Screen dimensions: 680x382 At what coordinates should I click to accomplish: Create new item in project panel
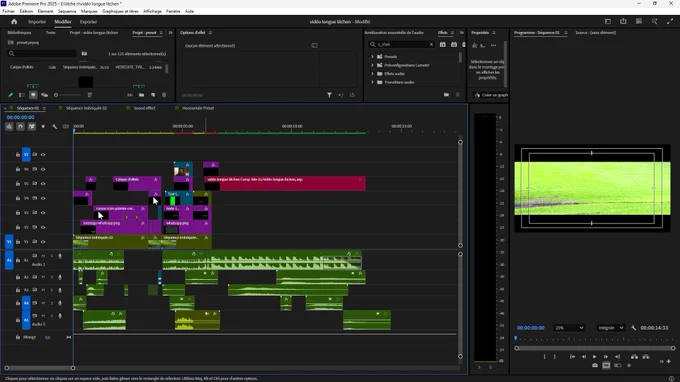point(153,95)
